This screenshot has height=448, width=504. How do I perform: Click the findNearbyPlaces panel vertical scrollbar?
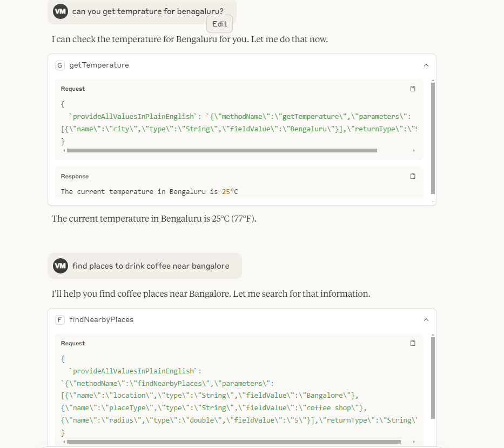433,378
